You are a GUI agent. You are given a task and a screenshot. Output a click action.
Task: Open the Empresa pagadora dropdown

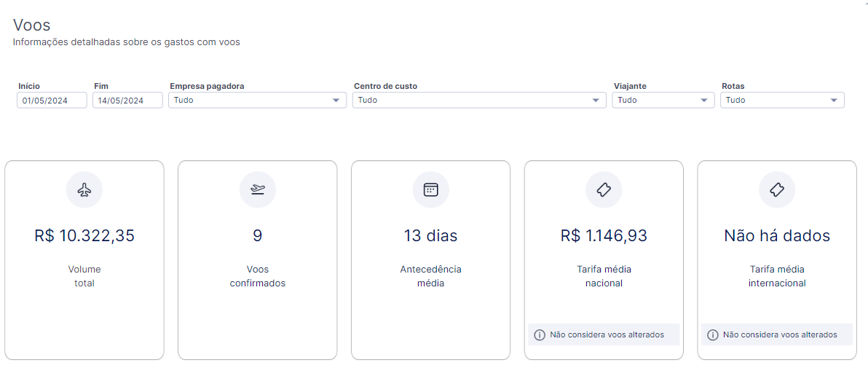257,101
